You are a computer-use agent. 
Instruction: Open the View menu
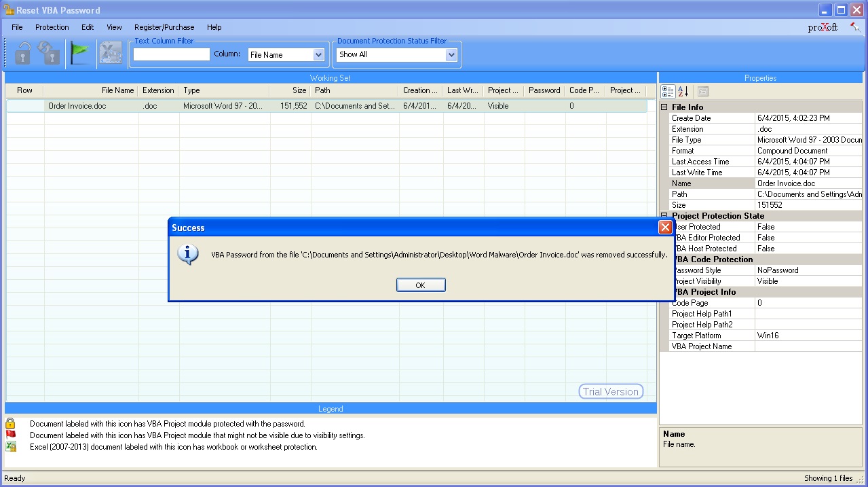click(114, 27)
